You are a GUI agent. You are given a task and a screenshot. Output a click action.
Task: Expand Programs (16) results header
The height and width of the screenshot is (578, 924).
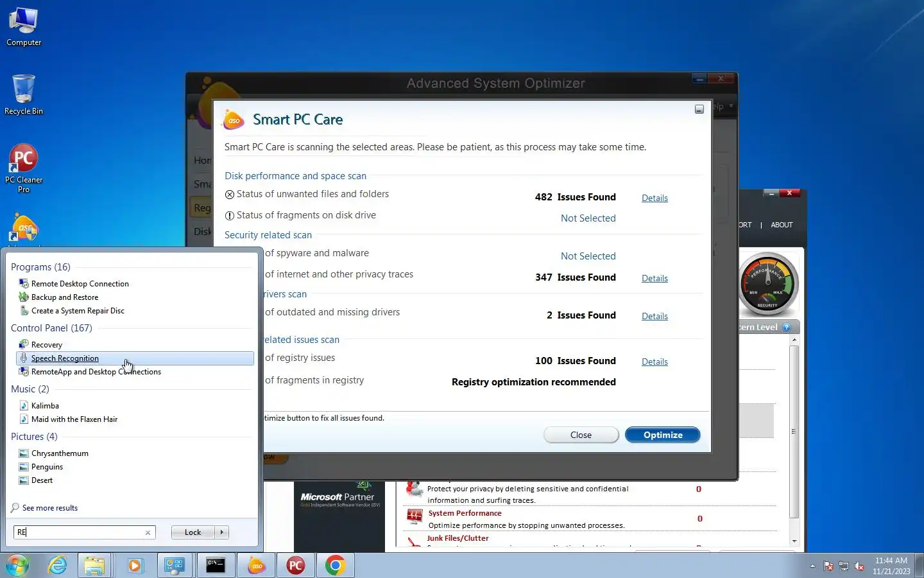40,267
